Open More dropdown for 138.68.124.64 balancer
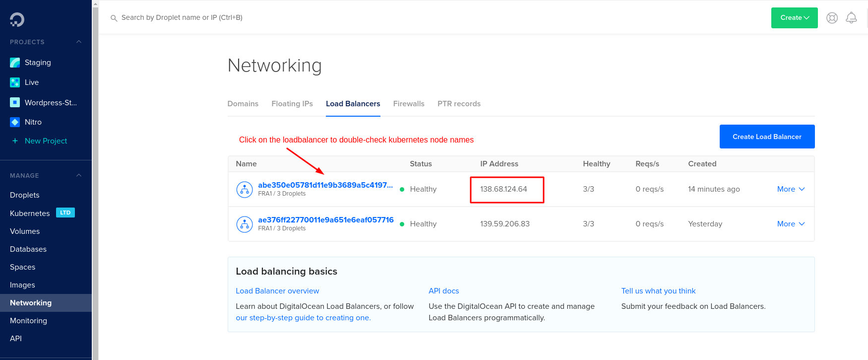868x360 pixels. click(x=790, y=189)
